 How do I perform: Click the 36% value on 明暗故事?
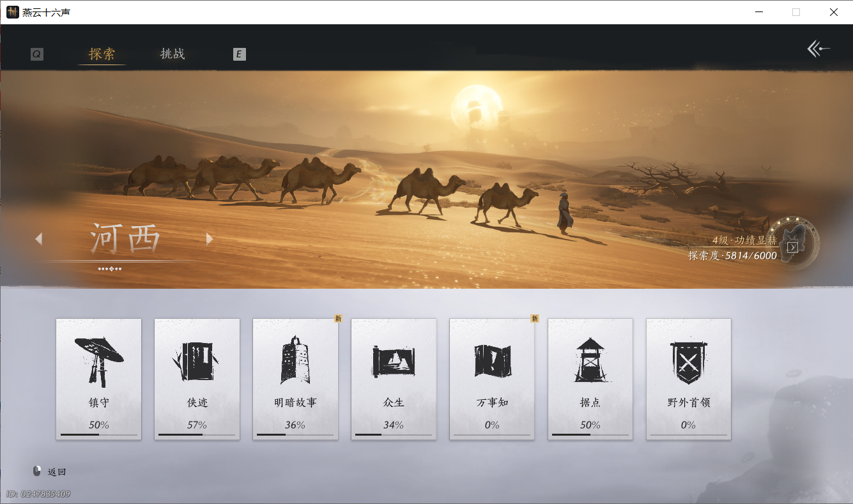295,425
